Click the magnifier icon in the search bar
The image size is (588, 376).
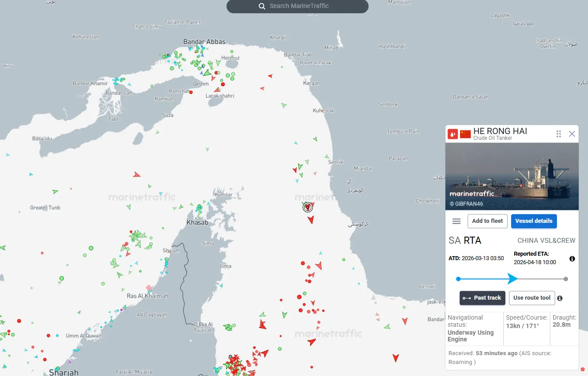point(262,6)
